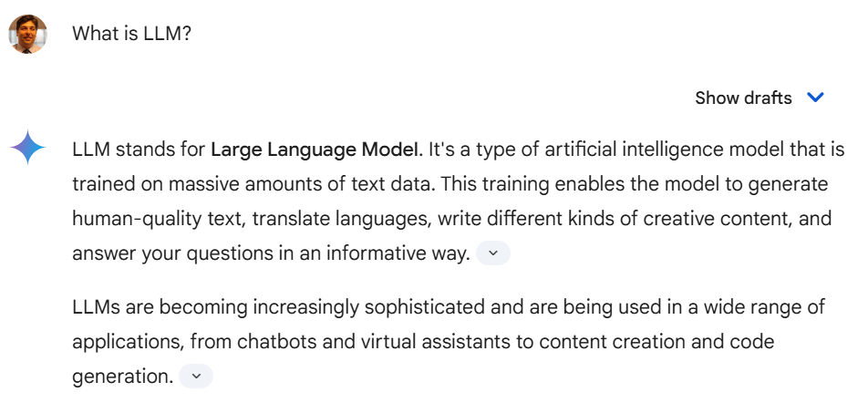This screenshot has height=413, width=868.
Task: Click the 'What is LLM?' prompt text
Action: pos(131,34)
